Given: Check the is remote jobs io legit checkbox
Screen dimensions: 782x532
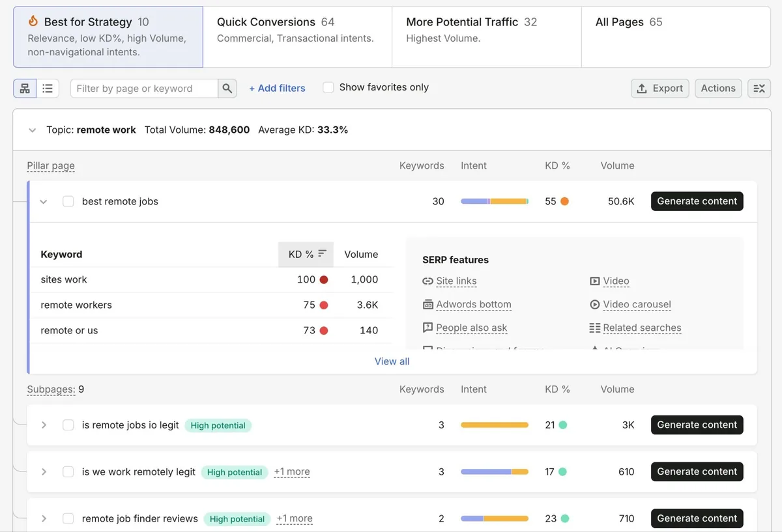Looking at the screenshot, I should [x=68, y=425].
